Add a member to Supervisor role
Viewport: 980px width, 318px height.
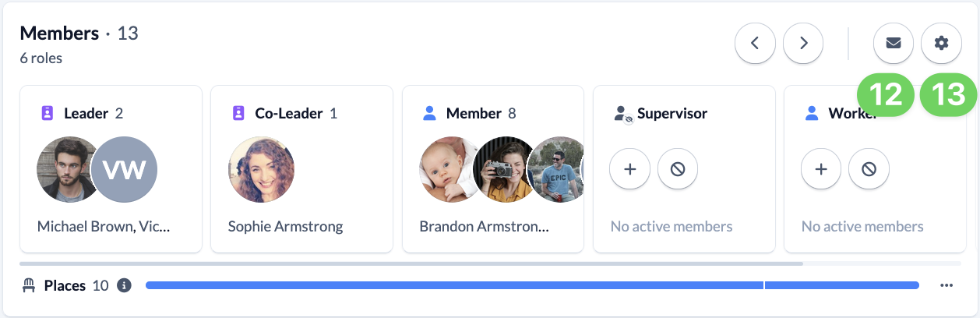click(x=630, y=168)
